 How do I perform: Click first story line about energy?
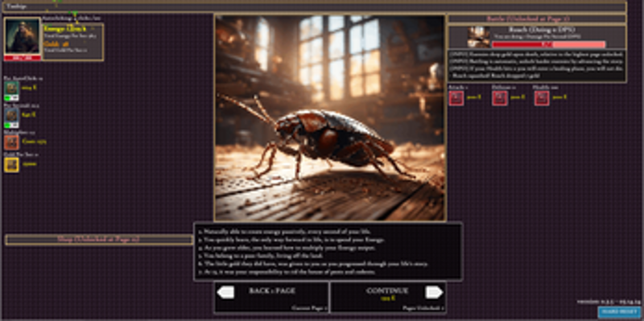284,231
